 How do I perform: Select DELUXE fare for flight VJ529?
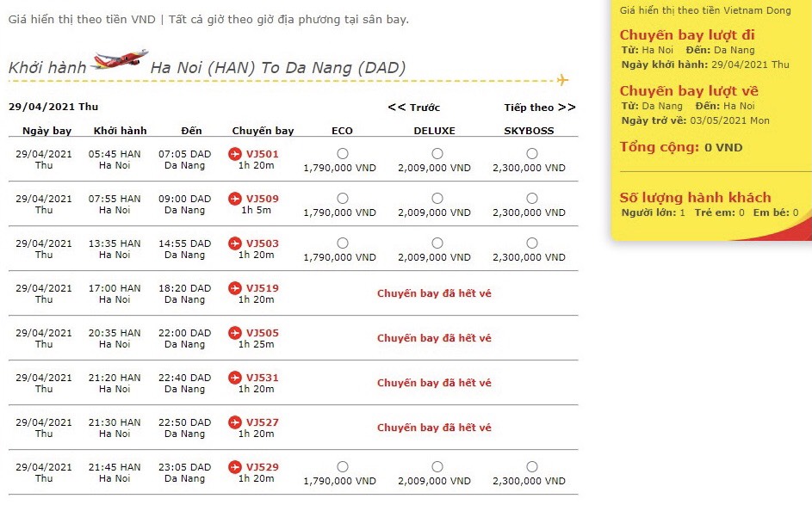pyautogui.click(x=437, y=467)
